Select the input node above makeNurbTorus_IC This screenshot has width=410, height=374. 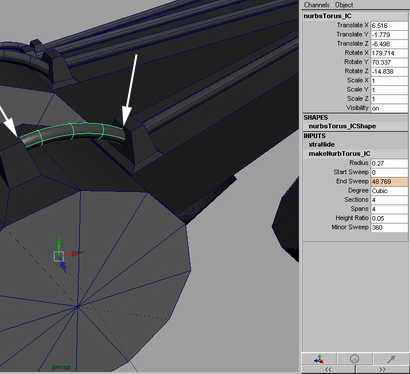[322, 145]
